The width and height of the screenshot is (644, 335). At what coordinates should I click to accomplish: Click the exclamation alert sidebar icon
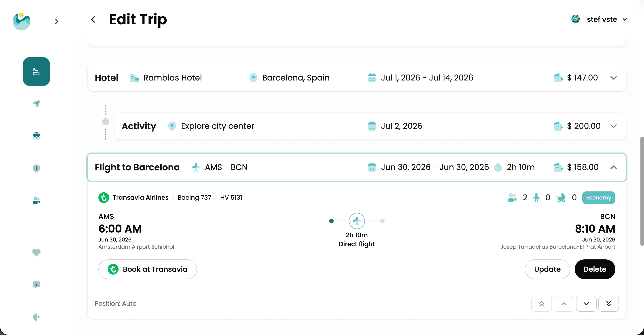36,168
